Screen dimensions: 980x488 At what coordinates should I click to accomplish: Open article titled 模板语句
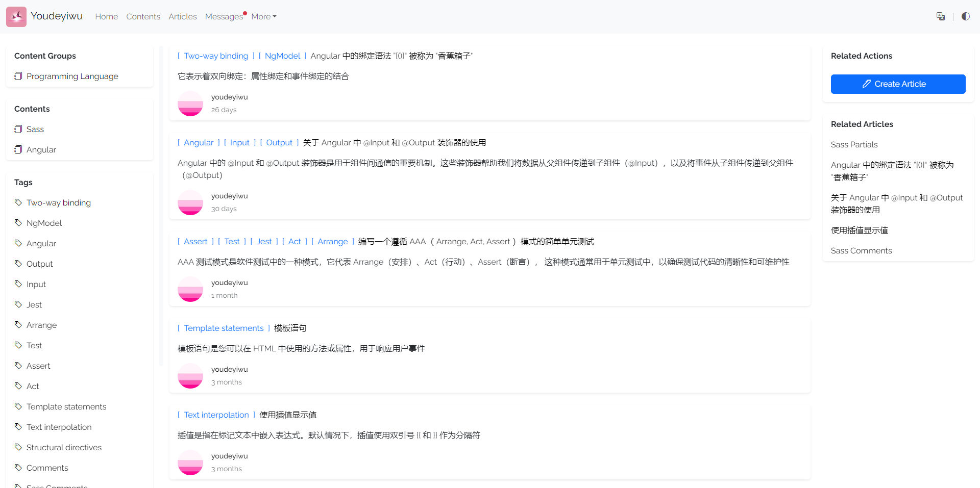(x=290, y=328)
